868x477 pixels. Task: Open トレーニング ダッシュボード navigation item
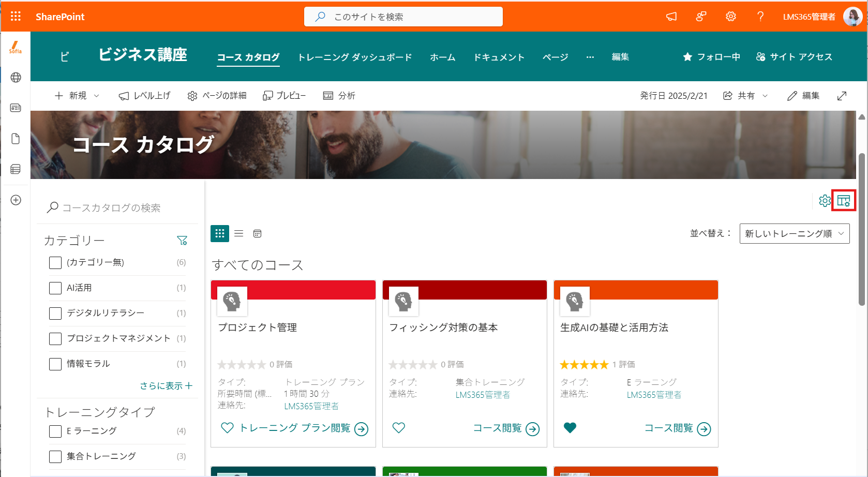(355, 57)
